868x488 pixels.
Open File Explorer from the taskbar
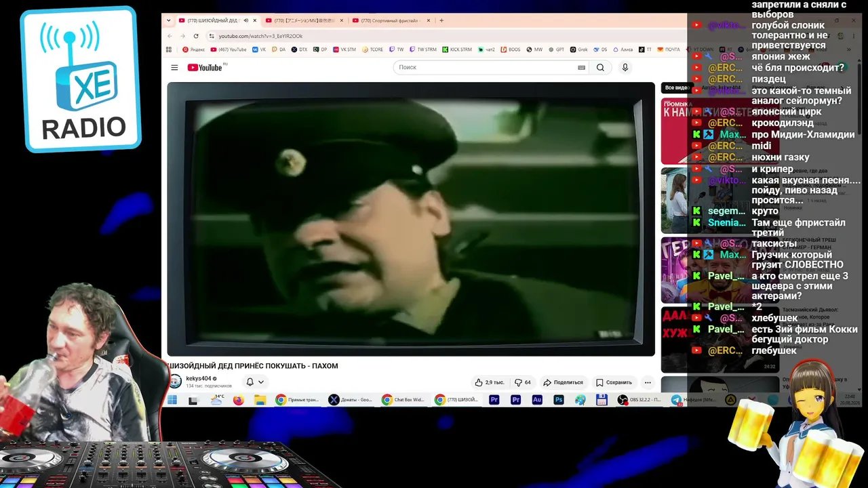pos(259,400)
